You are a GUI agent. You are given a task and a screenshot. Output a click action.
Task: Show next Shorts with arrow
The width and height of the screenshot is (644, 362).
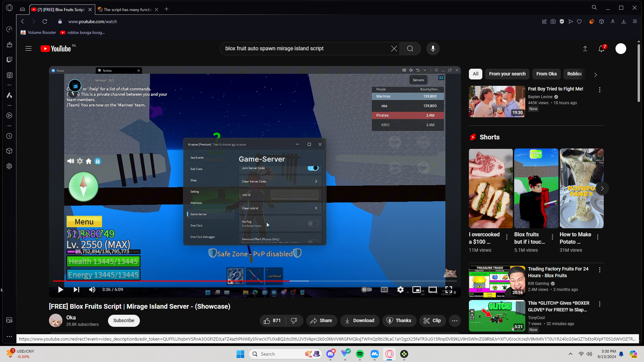coord(602,188)
